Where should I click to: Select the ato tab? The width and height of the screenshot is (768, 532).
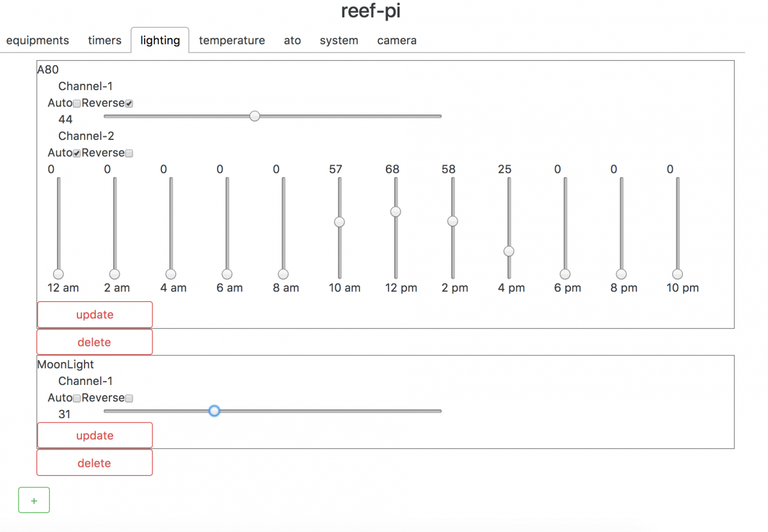pyautogui.click(x=292, y=40)
